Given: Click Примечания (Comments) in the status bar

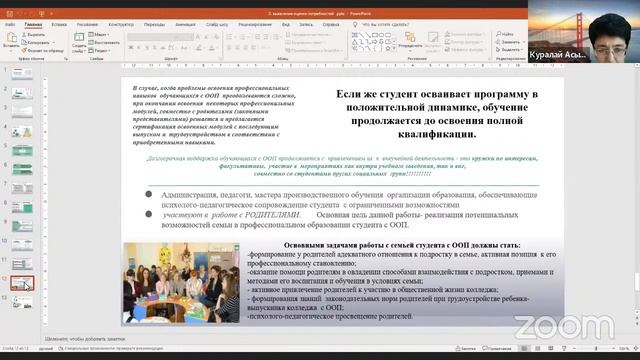Looking at the screenshot, I should tap(497, 349).
